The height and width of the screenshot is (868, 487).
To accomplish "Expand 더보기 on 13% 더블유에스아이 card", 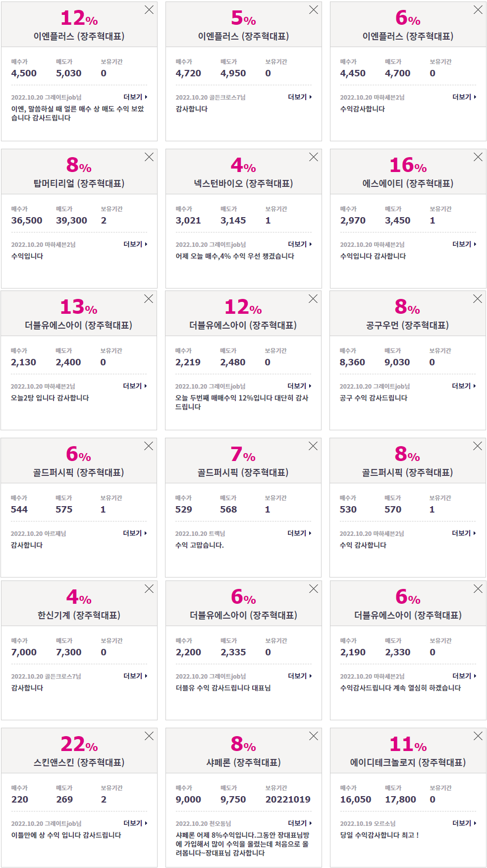I will pyautogui.click(x=135, y=386).
